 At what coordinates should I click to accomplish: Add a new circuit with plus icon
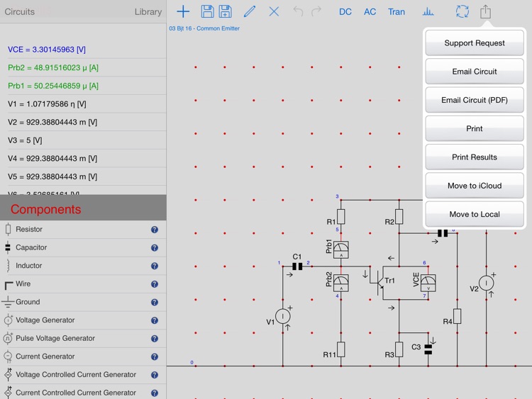pyautogui.click(x=183, y=11)
